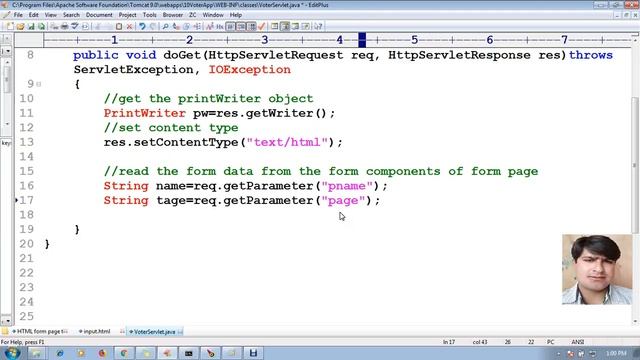The height and width of the screenshot is (360, 640).
Task: Click the "ANSI" encoding status bar entry
Action: (578, 342)
